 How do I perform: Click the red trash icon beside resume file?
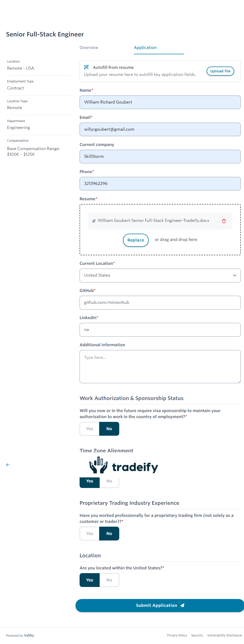[224, 221]
